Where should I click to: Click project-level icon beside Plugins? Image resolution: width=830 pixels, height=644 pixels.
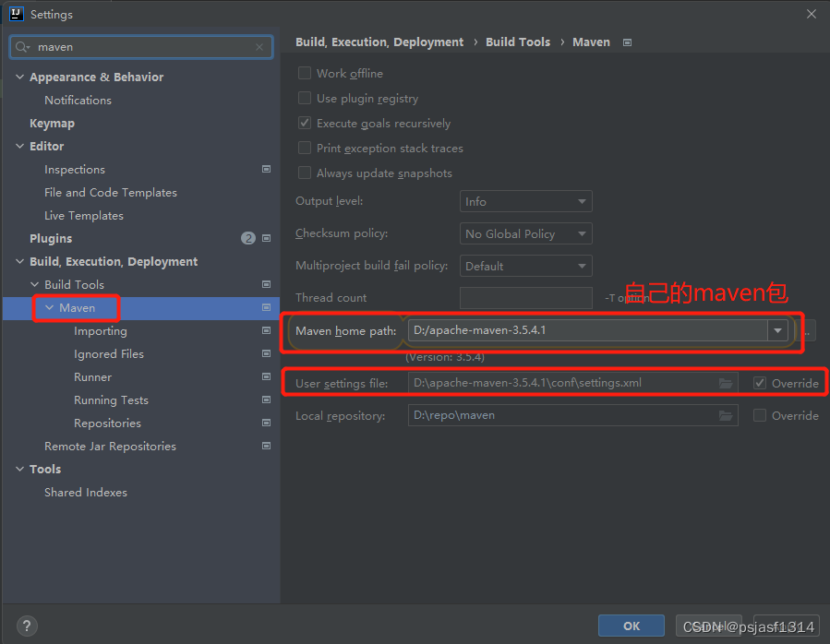coord(266,238)
